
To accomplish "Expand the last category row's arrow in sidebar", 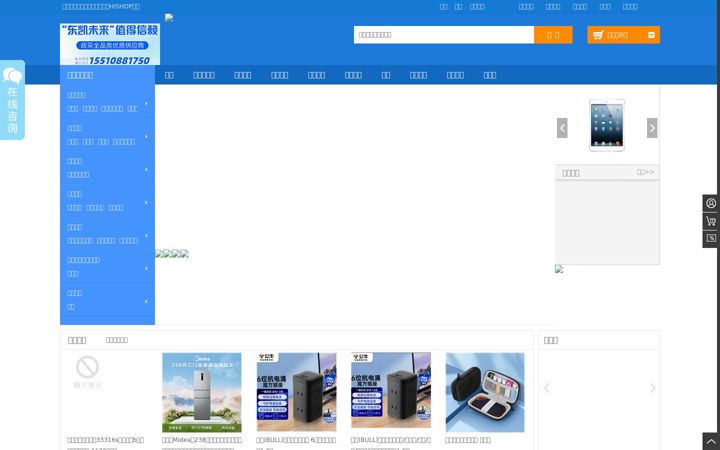I will [146, 301].
